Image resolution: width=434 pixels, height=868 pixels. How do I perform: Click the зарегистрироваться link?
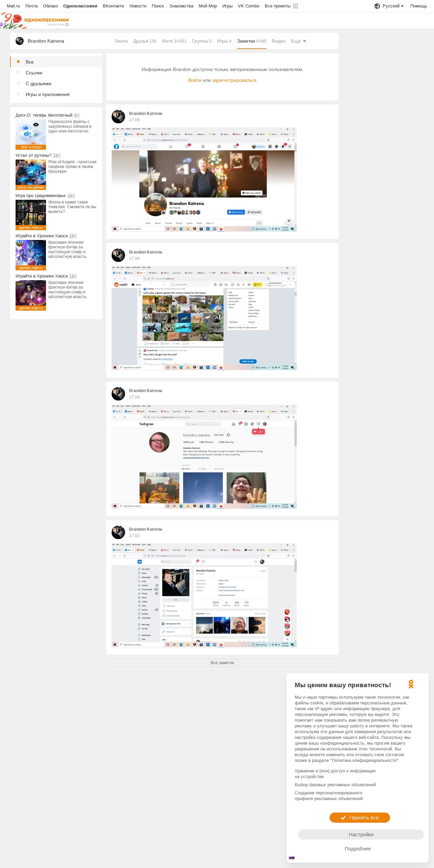(234, 80)
